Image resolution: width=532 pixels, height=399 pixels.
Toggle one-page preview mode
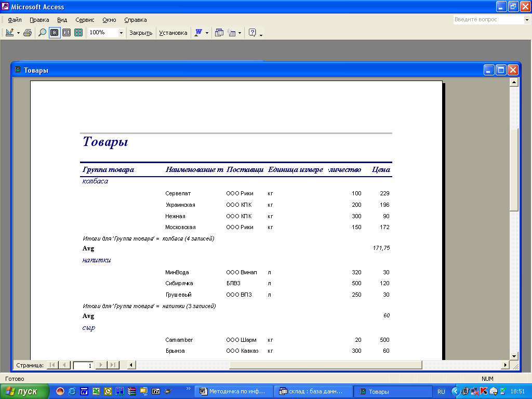[54, 33]
